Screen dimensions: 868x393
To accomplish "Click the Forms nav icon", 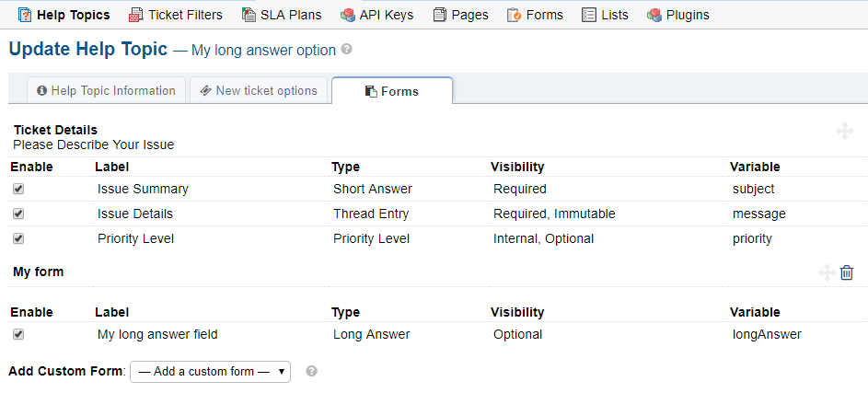I will pos(515,15).
